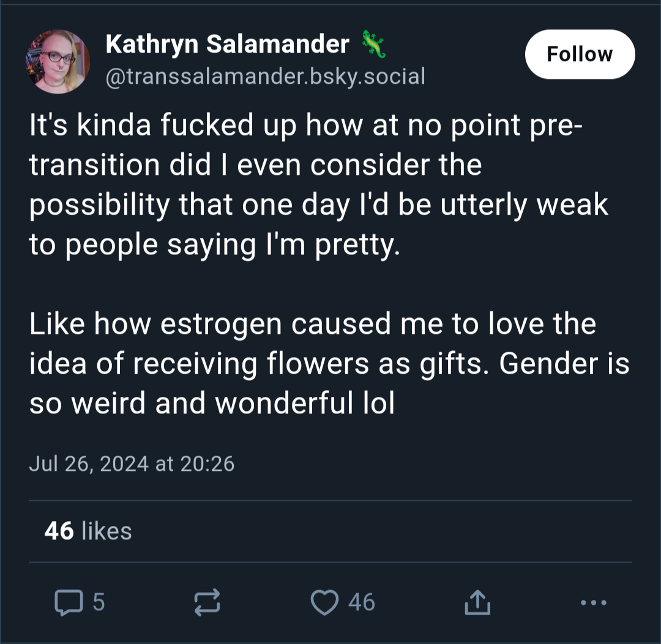View who liked via '46 likes'
Viewport: 661px width, 644px height.
[88, 531]
